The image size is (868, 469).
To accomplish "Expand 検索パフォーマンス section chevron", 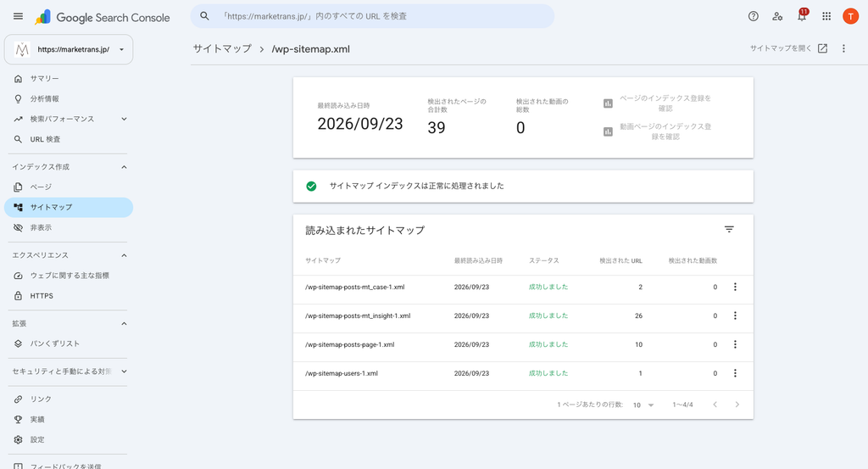I will click(x=124, y=119).
